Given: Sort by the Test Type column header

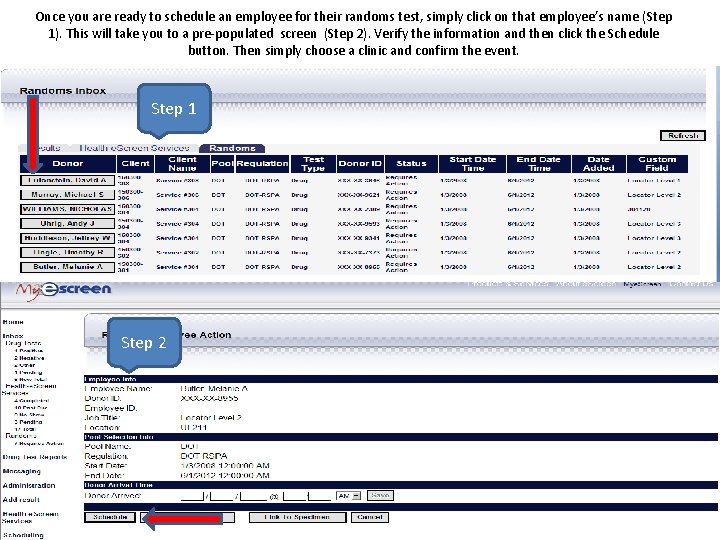Looking at the screenshot, I should pos(313,163).
